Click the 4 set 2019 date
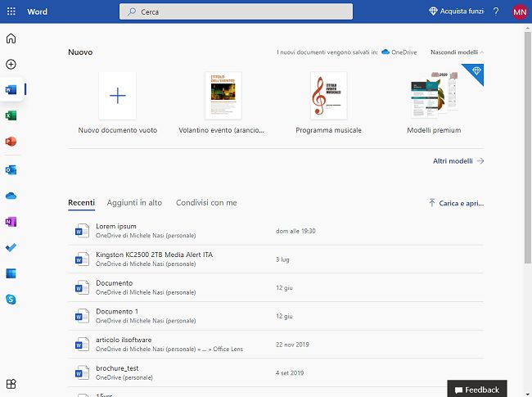Screen dimensions: 532x397 click(290, 373)
